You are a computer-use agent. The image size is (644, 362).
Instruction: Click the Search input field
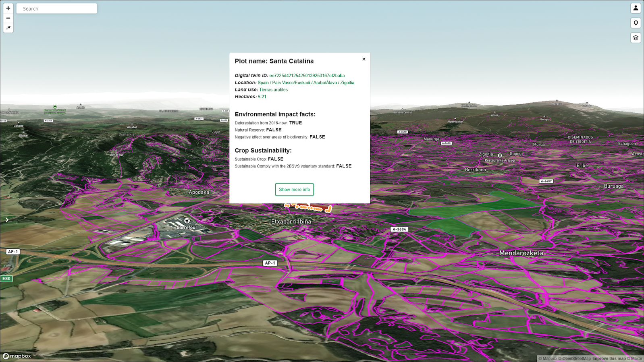(x=57, y=8)
